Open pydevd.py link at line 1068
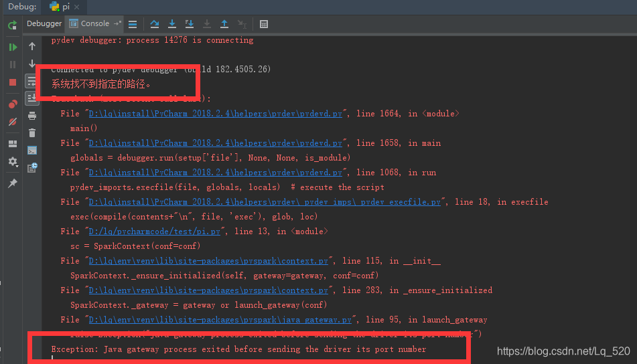This screenshot has width=637, height=364. click(215, 173)
